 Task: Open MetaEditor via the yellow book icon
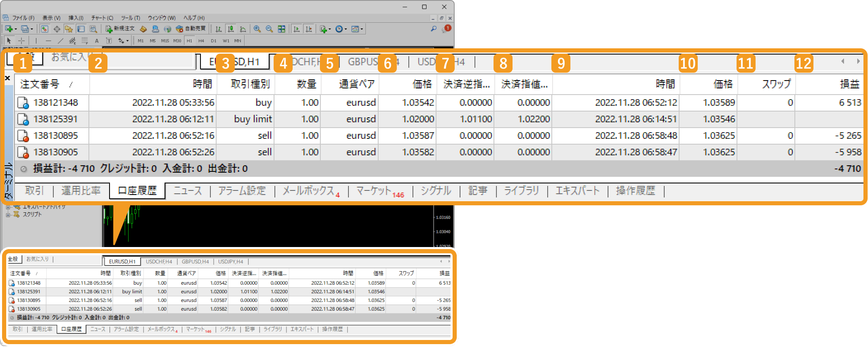tap(143, 29)
